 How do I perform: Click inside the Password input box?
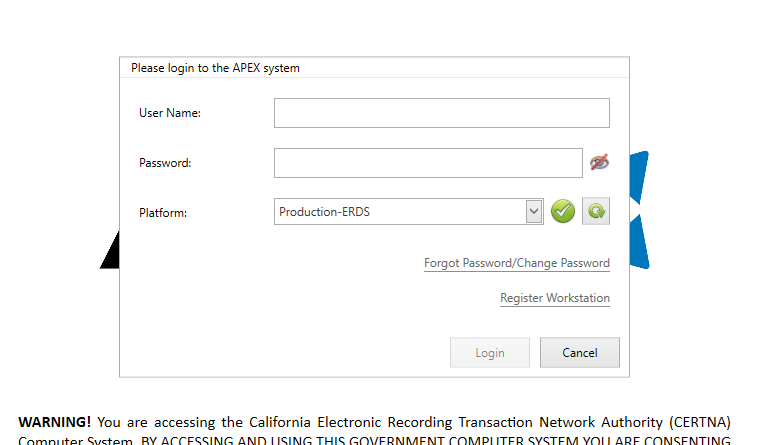click(x=427, y=162)
